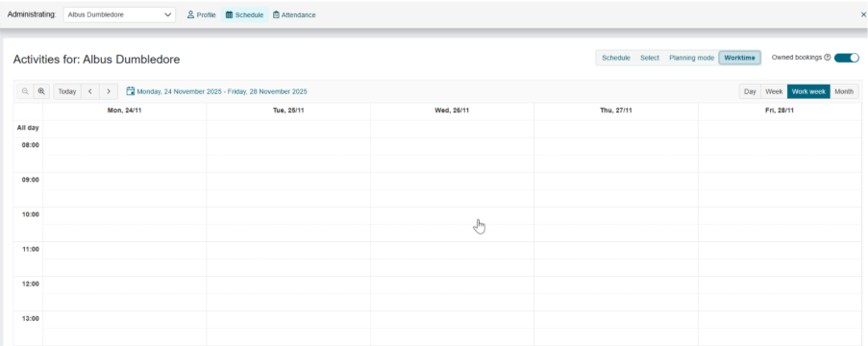Screen dimensions: 868x346
Task: Go to the next week
Action: (109, 91)
